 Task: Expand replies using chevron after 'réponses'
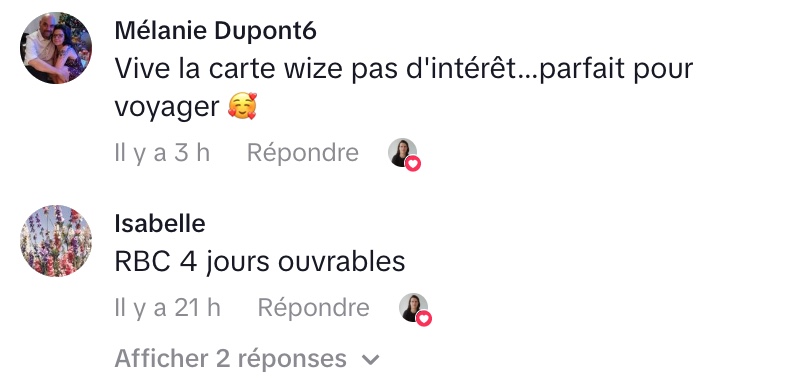370,359
